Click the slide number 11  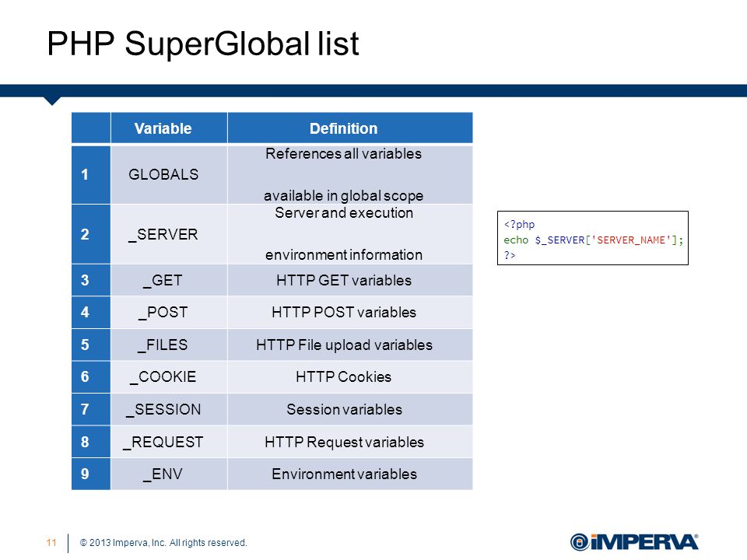click(51, 542)
